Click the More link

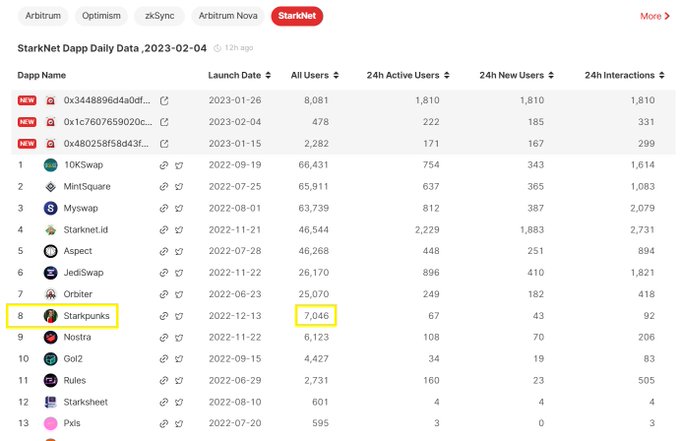tap(655, 16)
